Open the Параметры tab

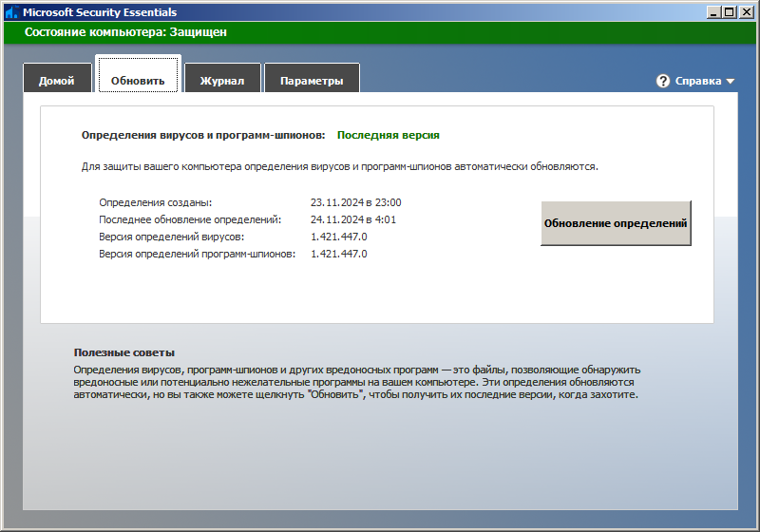point(312,78)
